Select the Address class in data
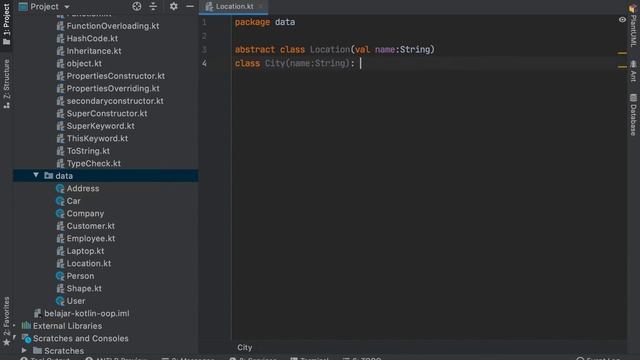 click(83, 189)
